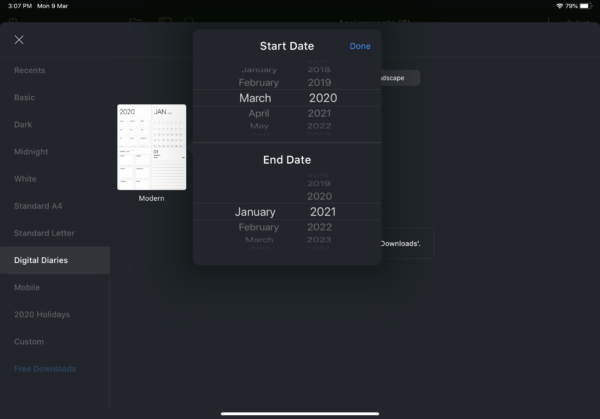Tap the selected 2020 start year
This screenshot has height=419, width=600.
[x=323, y=98]
